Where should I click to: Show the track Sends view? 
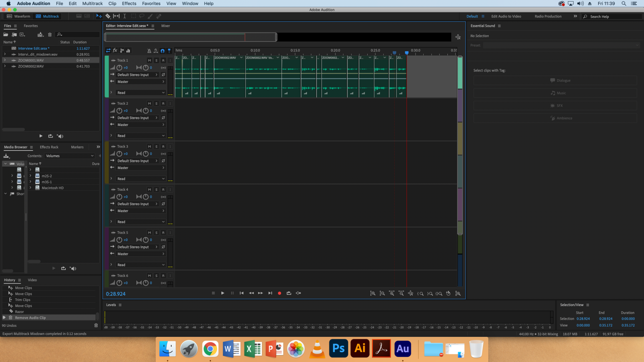point(122,51)
